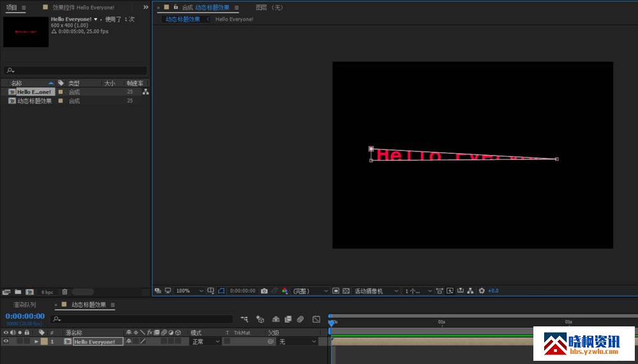The width and height of the screenshot is (638, 364).
Task: Open the composition panel menu icon
Action: click(237, 7)
